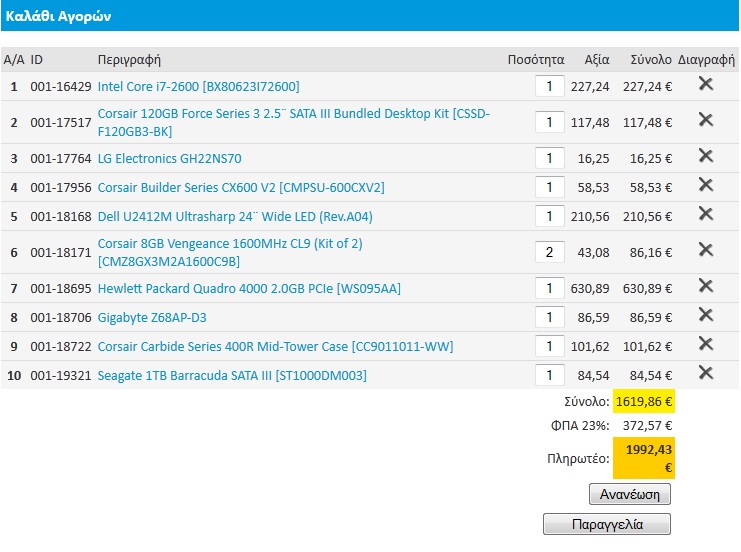Delete the Dell U2412M Ultrasharp row
This screenshot has height=552, width=741.
[706, 214]
